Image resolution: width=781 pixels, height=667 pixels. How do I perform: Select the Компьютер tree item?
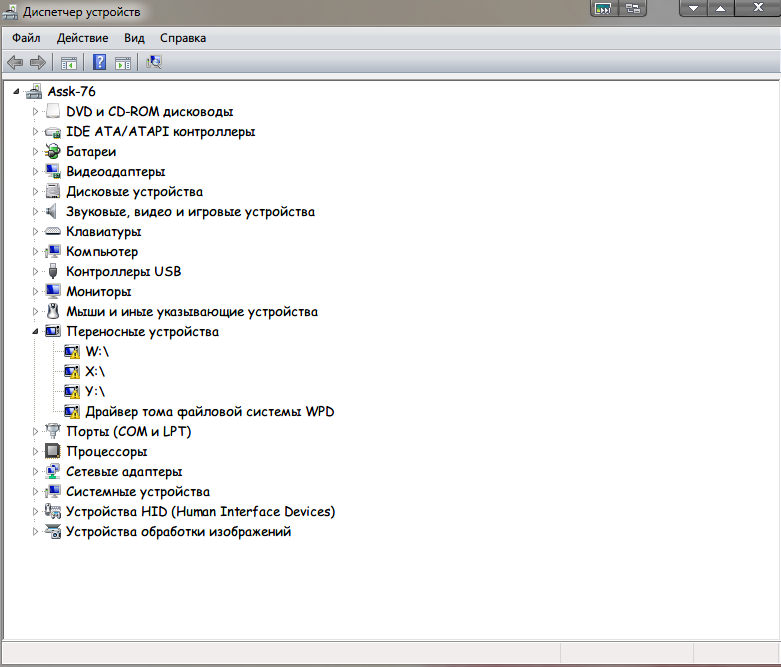(102, 252)
